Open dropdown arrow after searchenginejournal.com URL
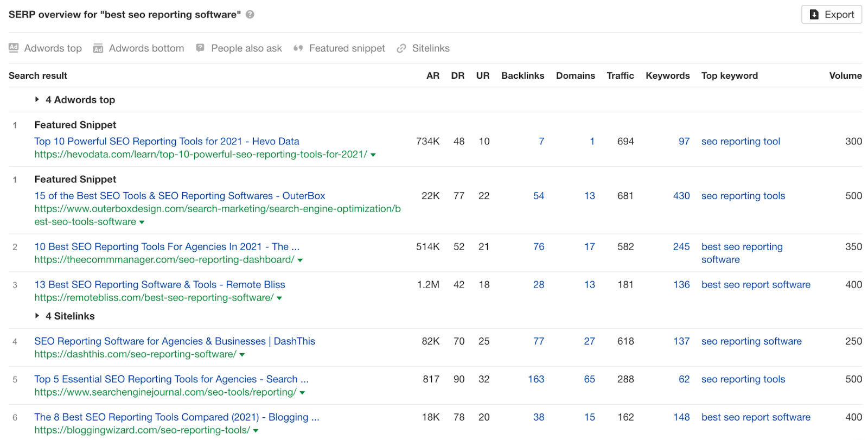Viewport: 868px width, 440px height. coord(302,393)
